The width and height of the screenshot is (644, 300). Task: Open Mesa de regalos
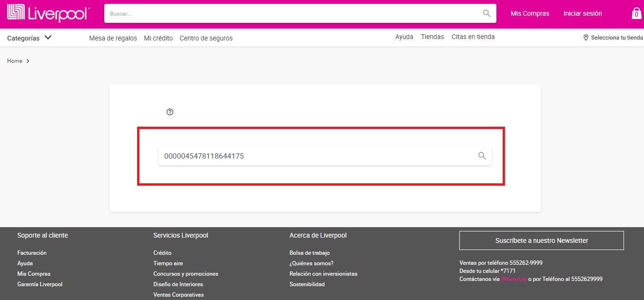click(113, 38)
